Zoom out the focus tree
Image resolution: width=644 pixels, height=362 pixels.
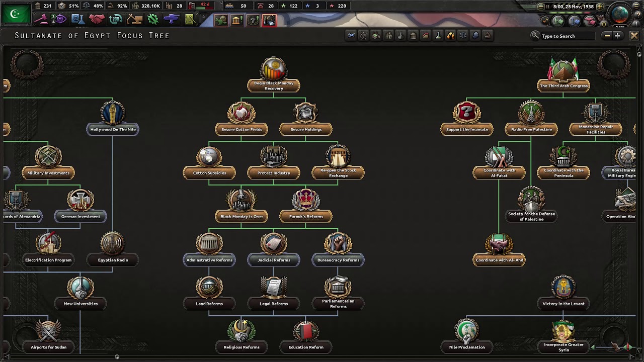pos(607,36)
